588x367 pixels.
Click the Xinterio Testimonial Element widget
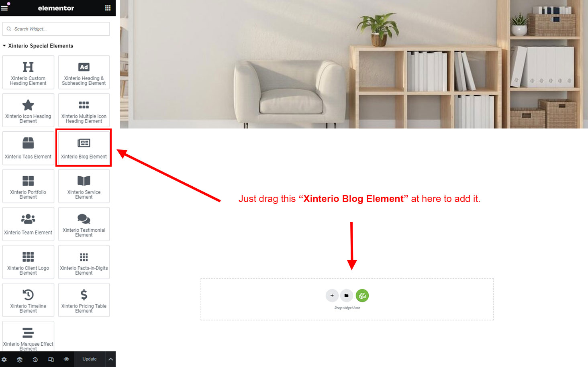84,224
